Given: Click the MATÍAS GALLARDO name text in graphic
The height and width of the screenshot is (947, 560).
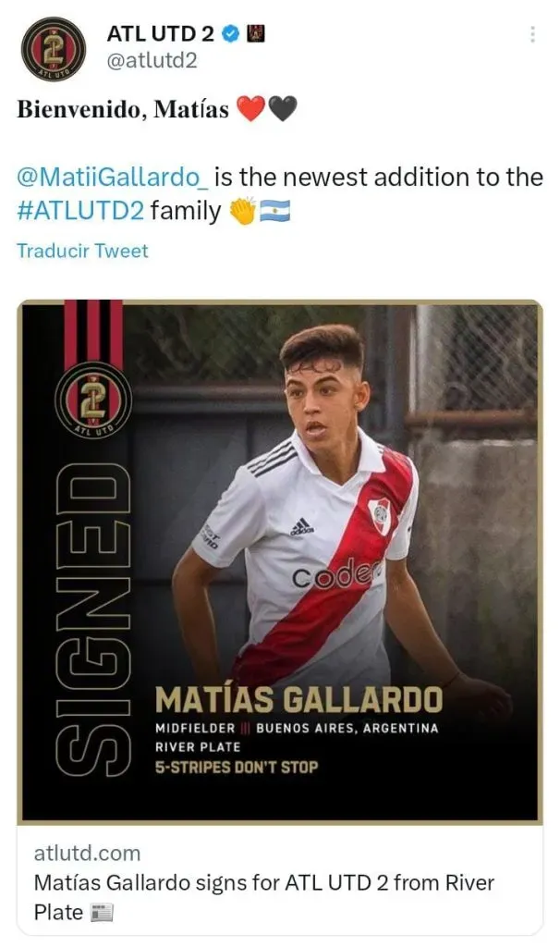Looking at the screenshot, I should [x=298, y=700].
